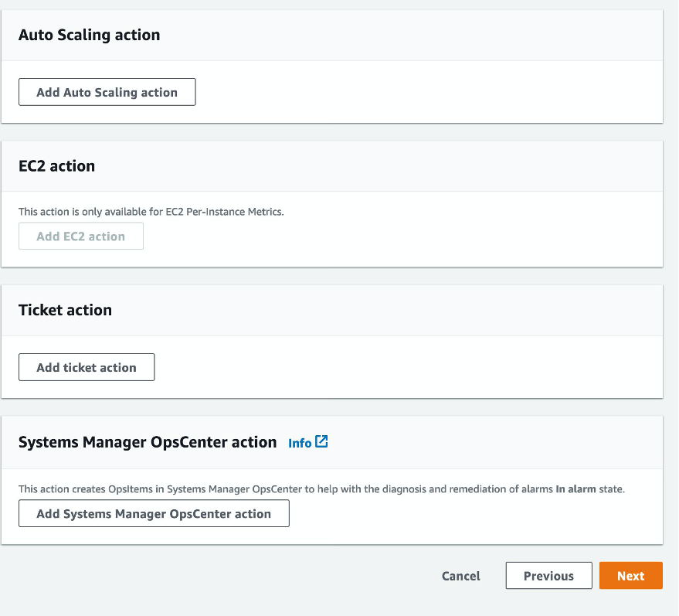This screenshot has height=616, width=679.
Task: Open Systems Manager OpsCenter documentation icon
Action: click(322, 442)
